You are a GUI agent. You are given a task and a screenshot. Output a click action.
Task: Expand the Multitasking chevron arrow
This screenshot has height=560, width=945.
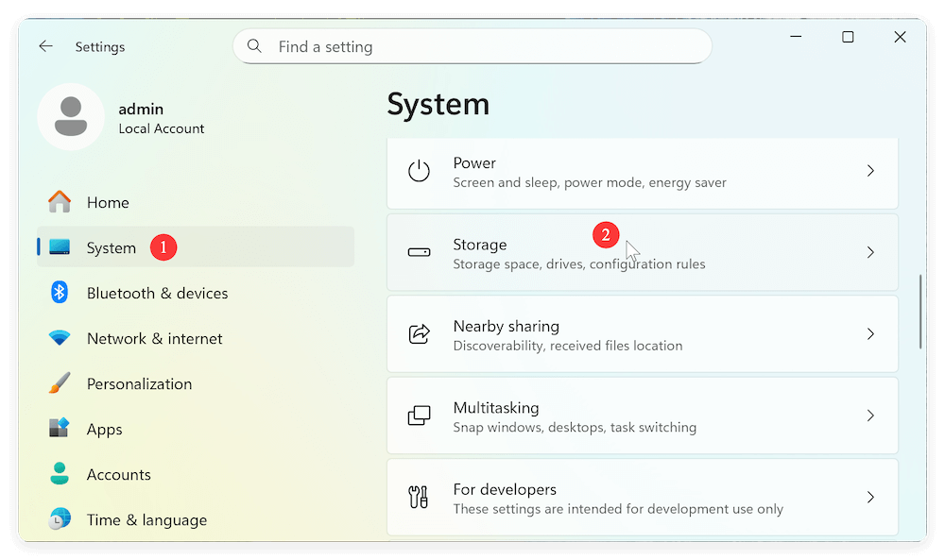point(870,416)
